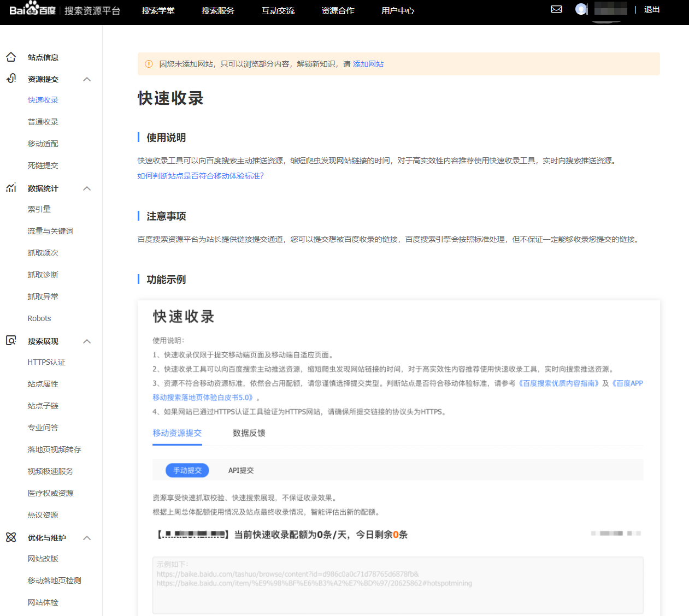Select 死链提交 in the sidebar
689x616 pixels.
coord(43,165)
